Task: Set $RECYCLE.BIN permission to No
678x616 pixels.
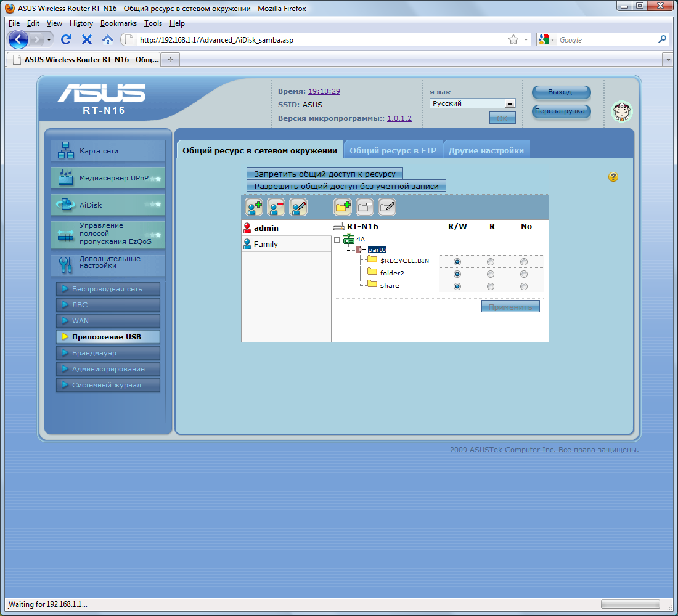Action: point(524,262)
